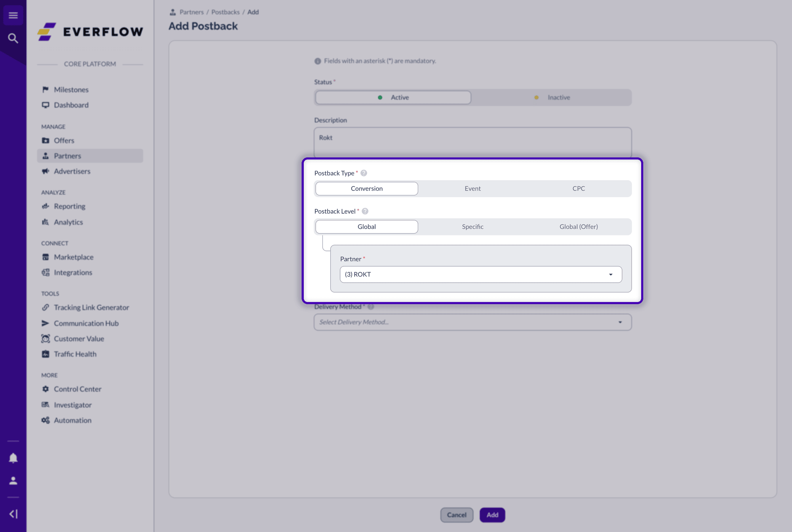
Task: Click the Add button
Action: tap(492, 515)
